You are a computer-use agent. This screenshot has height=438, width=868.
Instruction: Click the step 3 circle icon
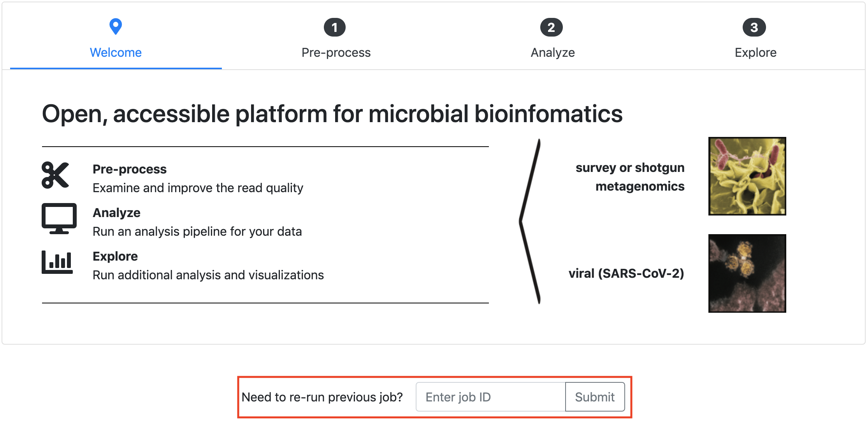[754, 27]
